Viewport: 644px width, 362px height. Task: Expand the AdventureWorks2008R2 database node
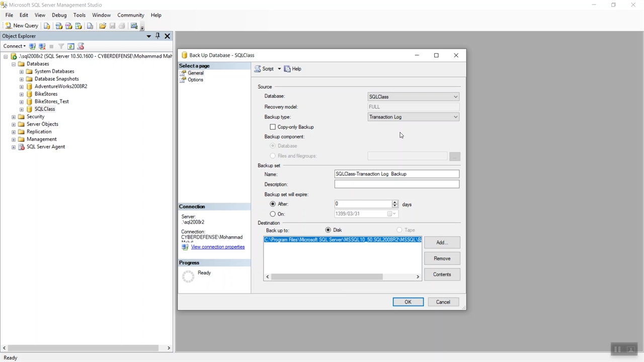coord(22,86)
